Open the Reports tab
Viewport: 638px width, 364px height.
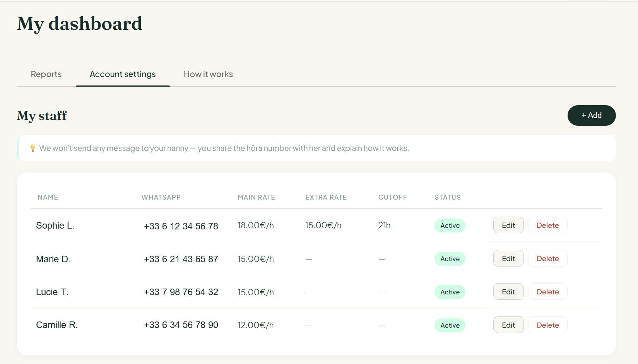click(x=46, y=74)
